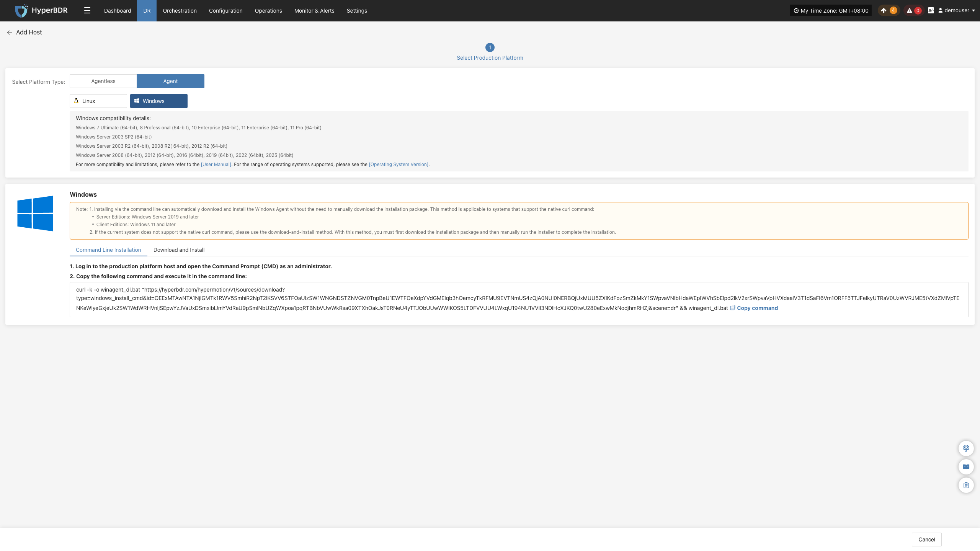The image size is (980, 551).
Task: Click the Copy command link
Action: (x=754, y=308)
